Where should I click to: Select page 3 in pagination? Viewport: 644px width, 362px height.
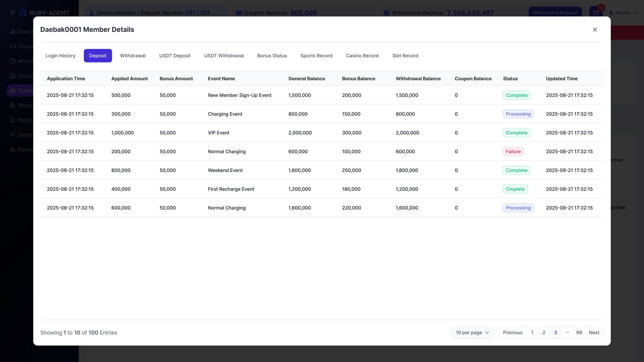(556, 333)
